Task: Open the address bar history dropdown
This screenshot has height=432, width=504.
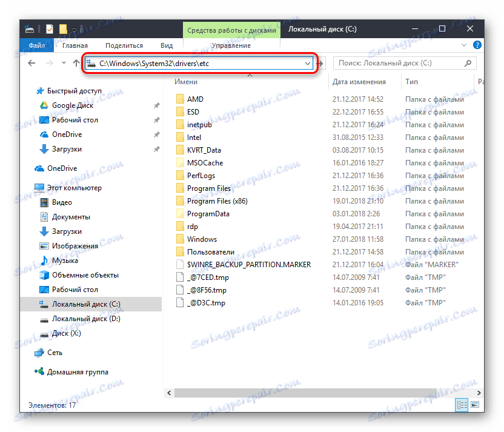Action: pos(308,63)
